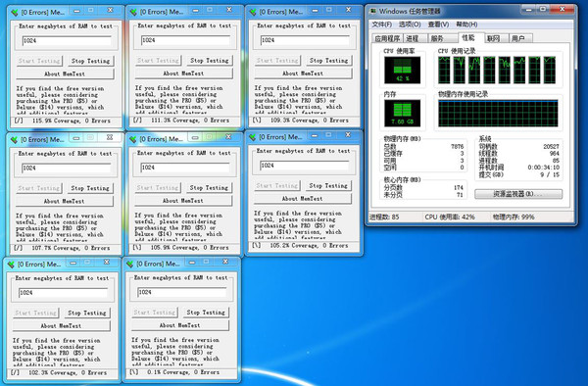This screenshot has height=386, width=588.
Task: Click the MemTest title icon of the 111.3% Coverage window
Action: (x=133, y=12)
